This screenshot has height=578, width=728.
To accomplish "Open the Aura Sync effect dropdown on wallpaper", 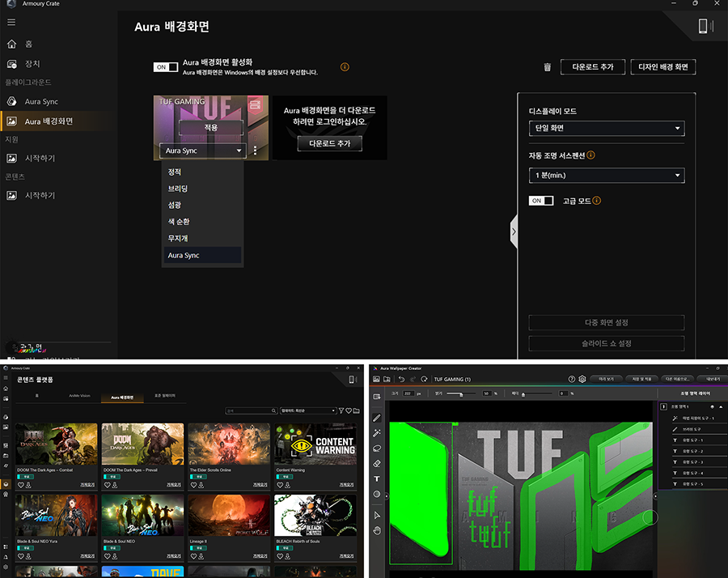I will coord(202,151).
